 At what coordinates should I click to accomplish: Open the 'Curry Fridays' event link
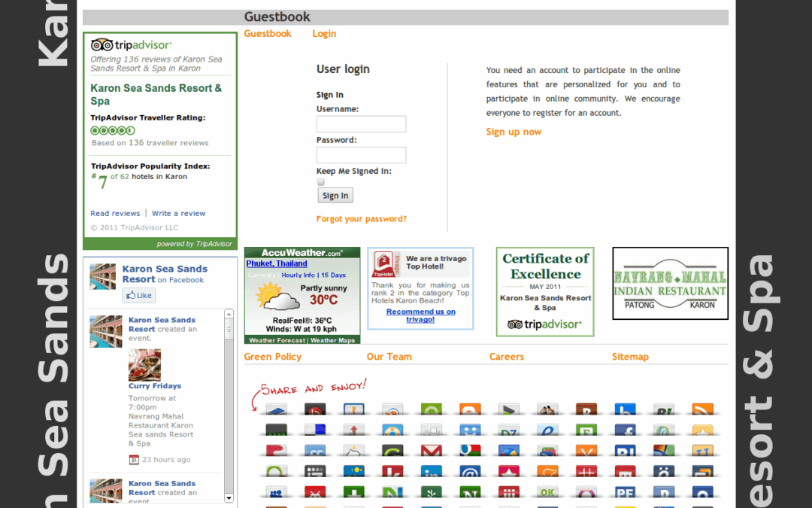point(155,386)
